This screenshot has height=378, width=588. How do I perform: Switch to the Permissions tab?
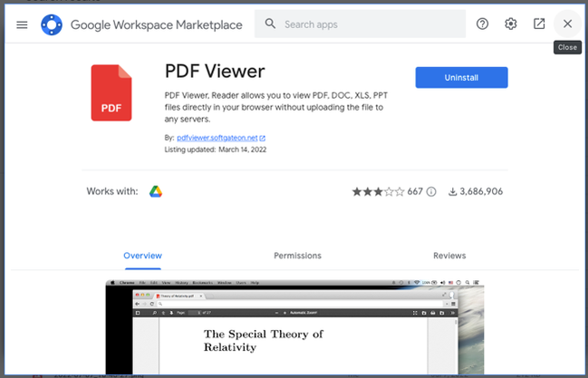(297, 256)
